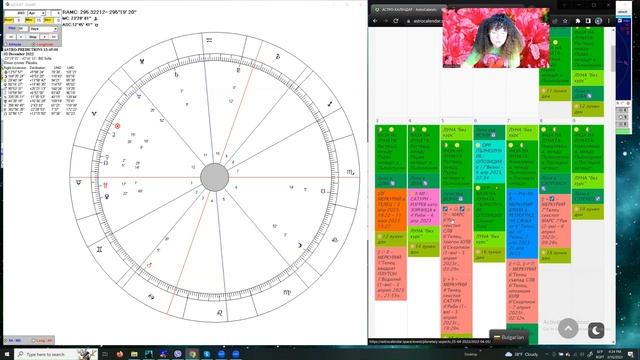
Task: Select the Longitude radio option
Action: pyautogui.click(x=42, y=44)
